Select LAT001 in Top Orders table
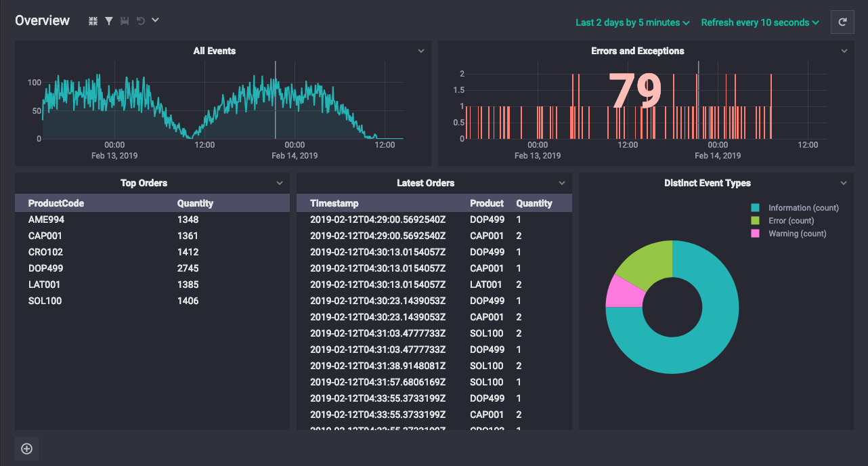 pyautogui.click(x=44, y=284)
